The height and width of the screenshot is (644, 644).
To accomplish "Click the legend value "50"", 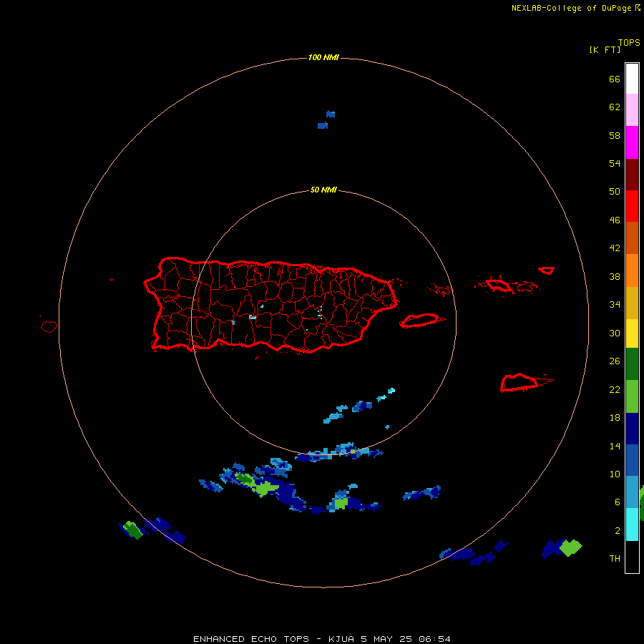I will click(615, 192).
